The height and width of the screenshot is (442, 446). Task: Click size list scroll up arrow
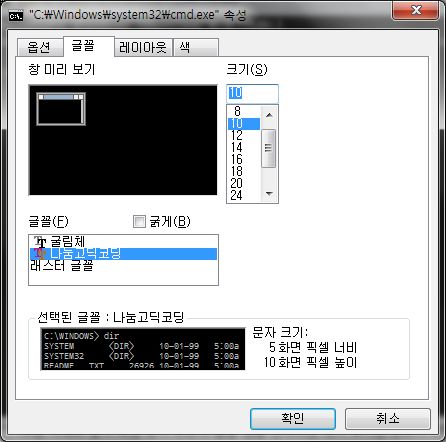[269, 115]
